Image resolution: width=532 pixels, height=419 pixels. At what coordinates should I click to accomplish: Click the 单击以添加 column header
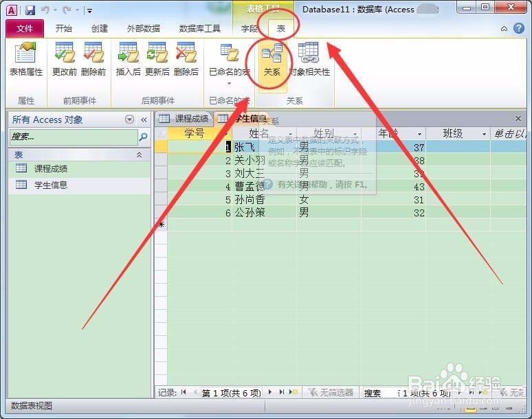[x=509, y=133]
